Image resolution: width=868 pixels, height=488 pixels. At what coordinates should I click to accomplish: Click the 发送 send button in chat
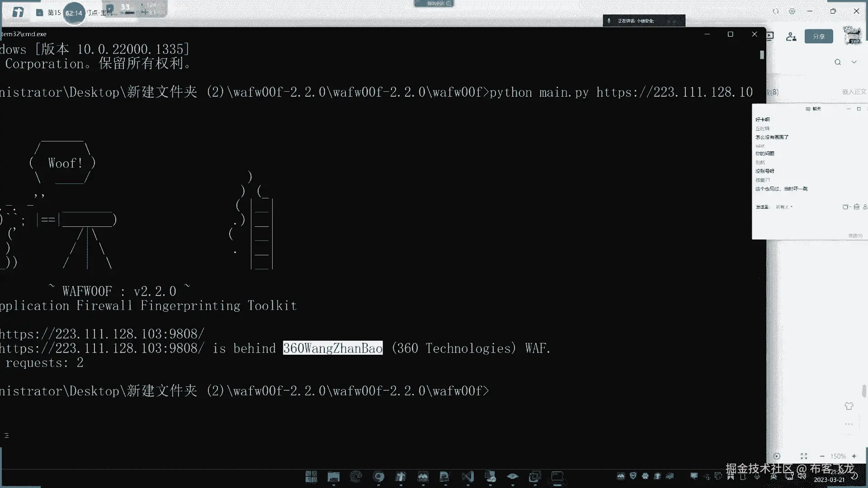click(x=855, y=235)
